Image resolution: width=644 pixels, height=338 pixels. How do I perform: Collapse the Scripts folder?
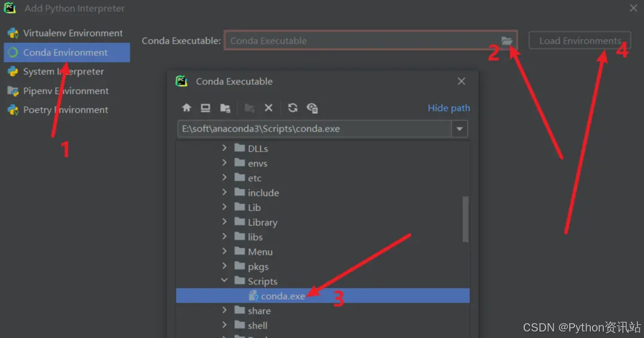[224, 281]
